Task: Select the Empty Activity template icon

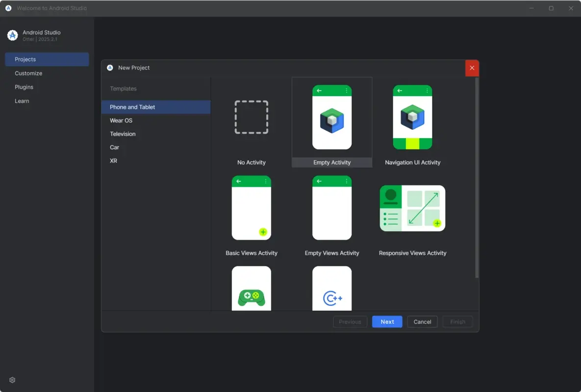Action: [332, 117]
